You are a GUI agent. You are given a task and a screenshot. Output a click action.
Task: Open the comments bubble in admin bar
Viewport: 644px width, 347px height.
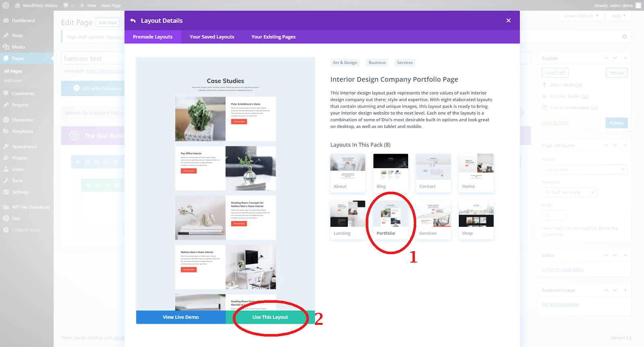(x=68, y=6)
